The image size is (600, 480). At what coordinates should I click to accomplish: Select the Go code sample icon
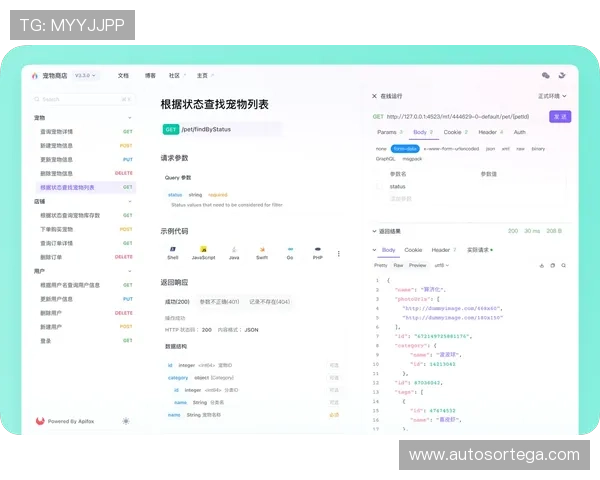pos(290,249)
